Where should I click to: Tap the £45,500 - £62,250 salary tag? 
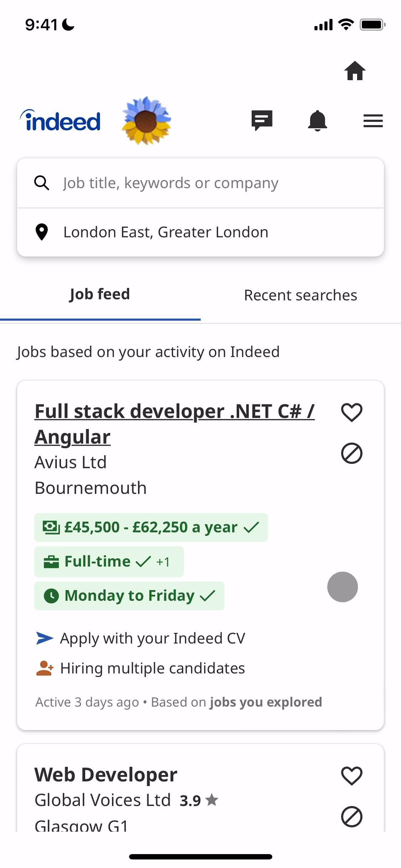151,527
